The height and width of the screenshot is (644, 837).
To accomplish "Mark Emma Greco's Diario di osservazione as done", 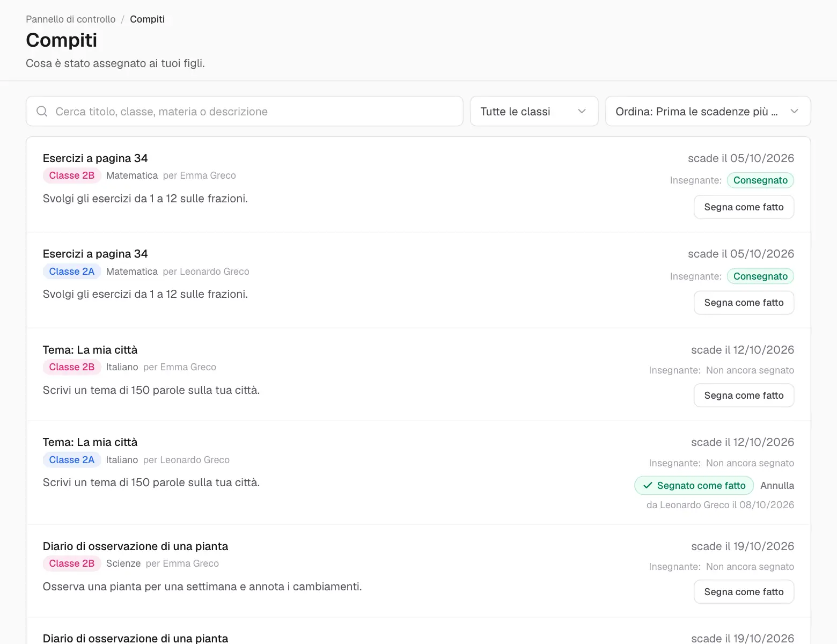I will pos(744,592).
